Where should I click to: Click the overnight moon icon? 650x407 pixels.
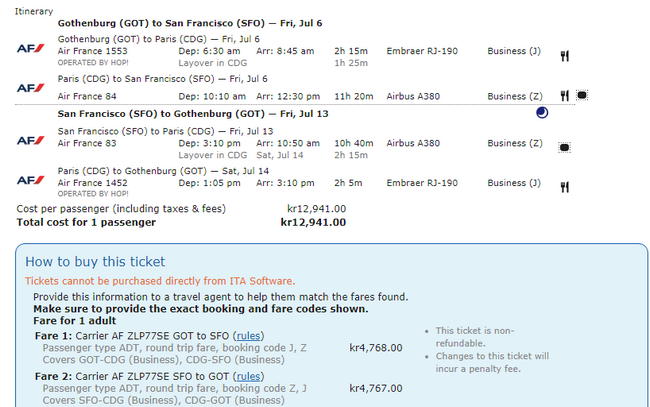(x=542, y=113)
